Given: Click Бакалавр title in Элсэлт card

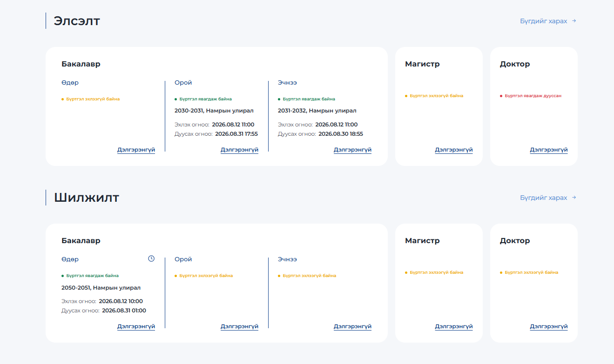Looking at the screenshot, I should tap(81, 64).
